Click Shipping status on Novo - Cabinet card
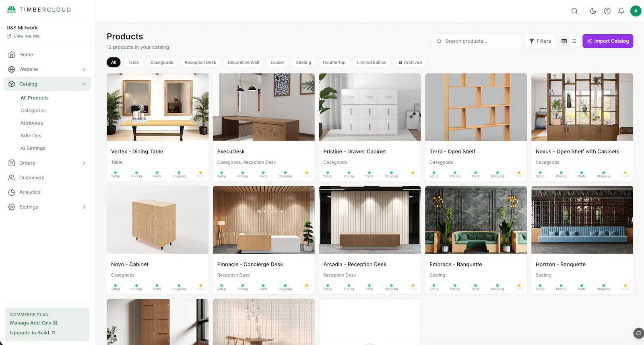644x345 pixels. click(x=179, y=287)
